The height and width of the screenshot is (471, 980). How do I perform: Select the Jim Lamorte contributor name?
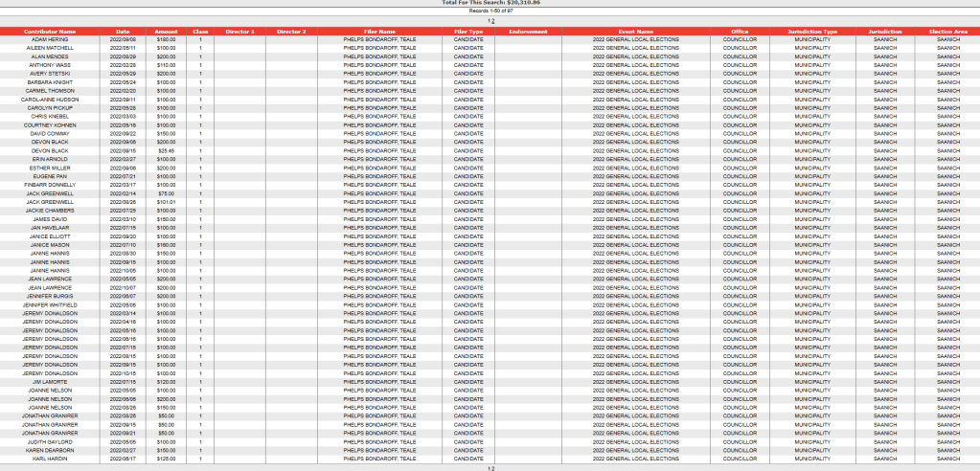50,381
